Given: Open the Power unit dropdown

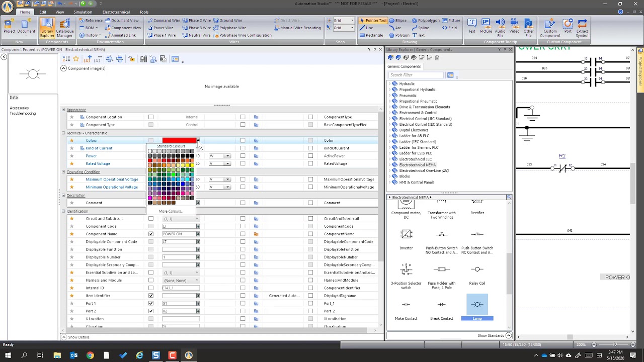Looking at the screenshot, I should pos(227,156).
